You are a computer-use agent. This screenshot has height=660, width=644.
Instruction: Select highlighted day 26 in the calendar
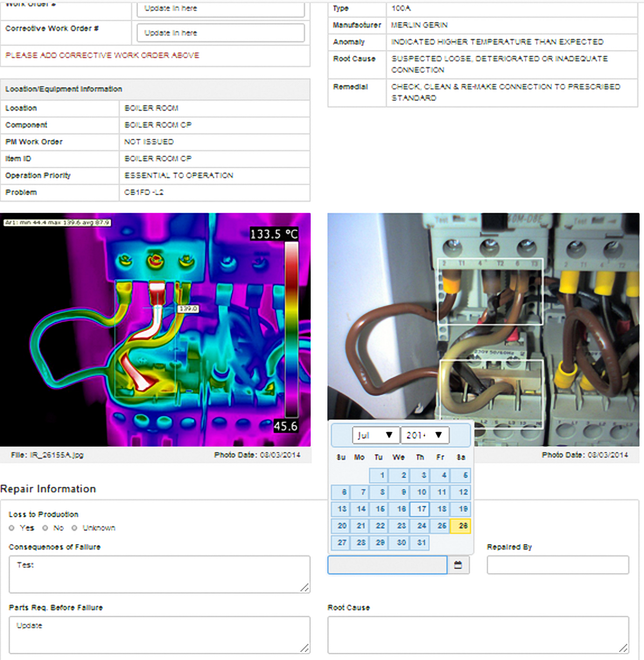461,526
